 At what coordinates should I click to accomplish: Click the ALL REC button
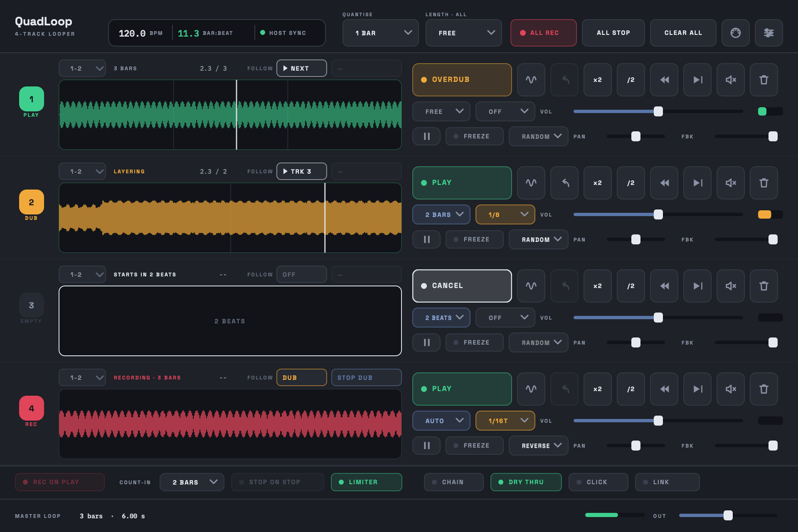tap(543, 33)
